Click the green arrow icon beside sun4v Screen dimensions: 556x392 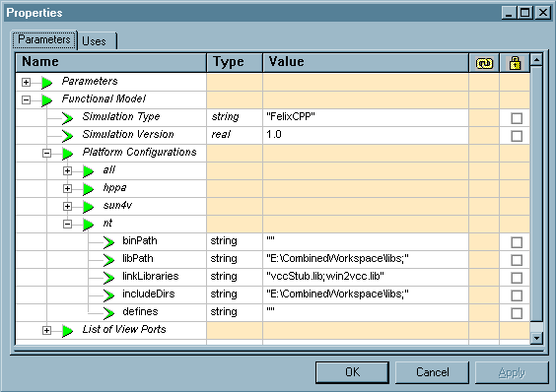[x=88, y=207]
